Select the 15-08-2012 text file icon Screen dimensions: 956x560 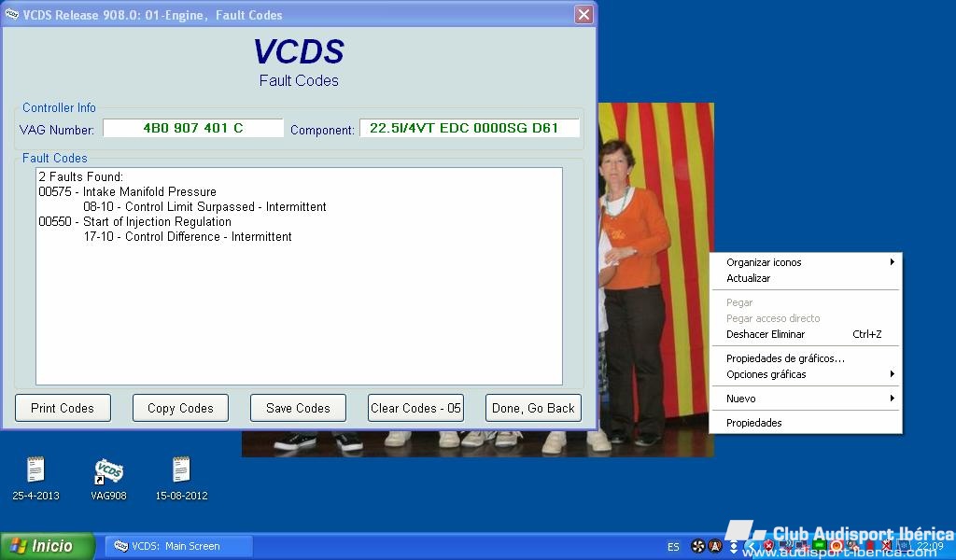pyautogui.click(x=181, y=472)
